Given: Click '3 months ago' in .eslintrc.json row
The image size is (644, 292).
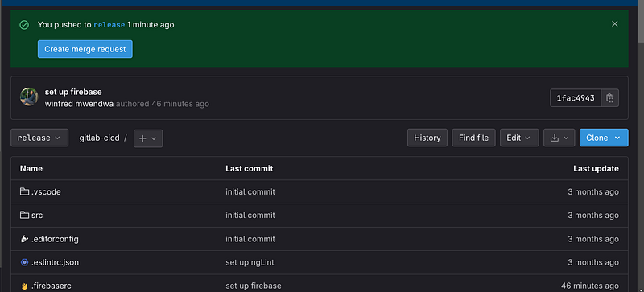Looking at the screenshot, I should click(x=593, y=262).
